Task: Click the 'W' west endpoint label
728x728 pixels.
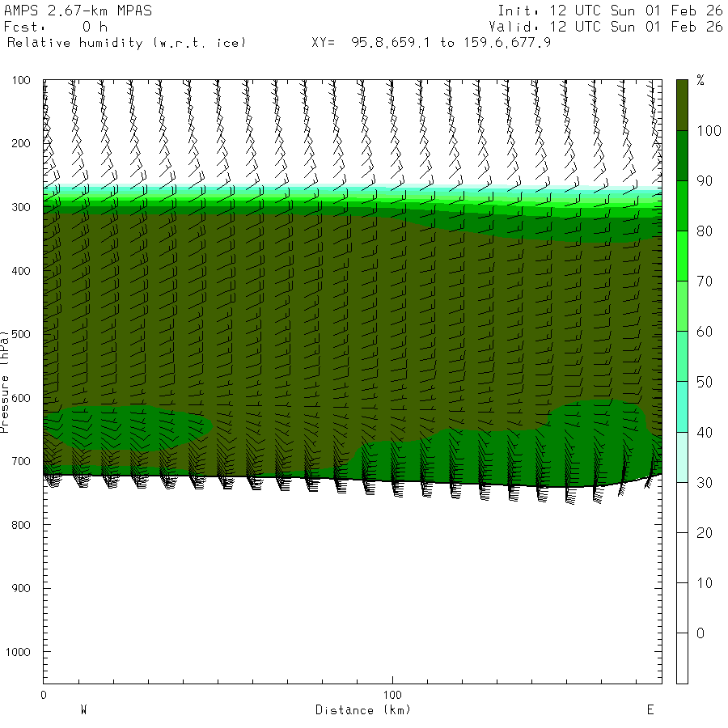Action: pyautogui.click(x=84, y=710)
